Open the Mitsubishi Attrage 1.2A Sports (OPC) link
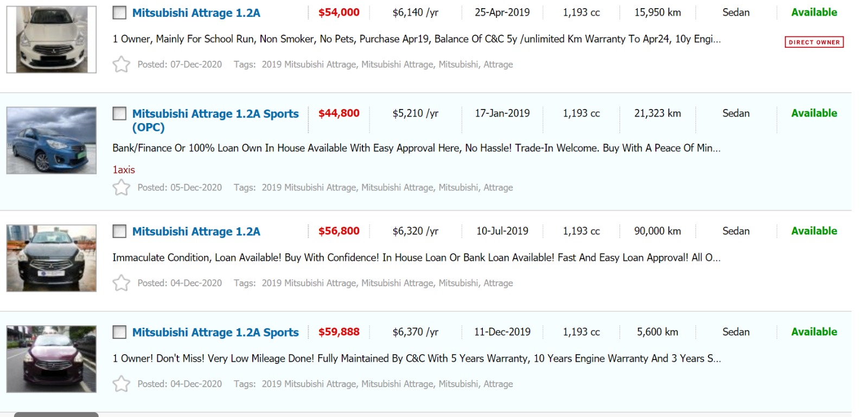The image size is (868, 417). (x=215, y=114)
